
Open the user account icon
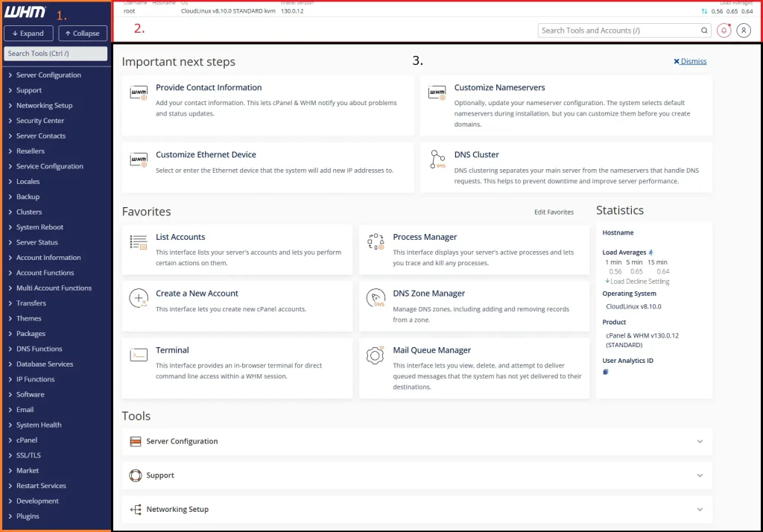pos(744,31)
